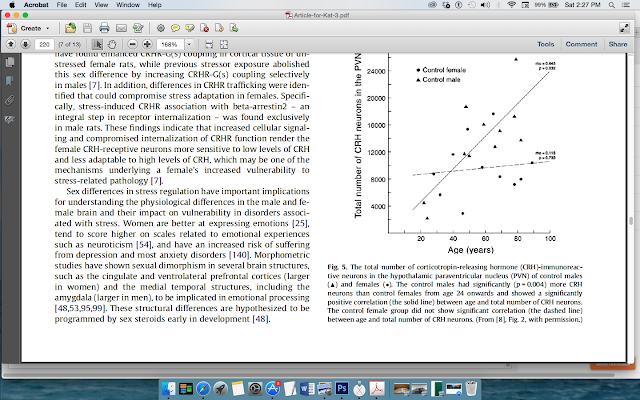Open Safari from the dock
The image size is (640, 400).
[203, 389]
